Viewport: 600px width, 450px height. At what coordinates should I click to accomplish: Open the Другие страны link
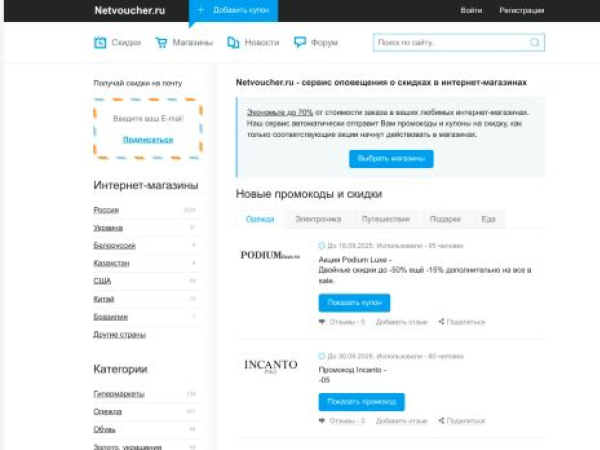(x=119, y=335)
